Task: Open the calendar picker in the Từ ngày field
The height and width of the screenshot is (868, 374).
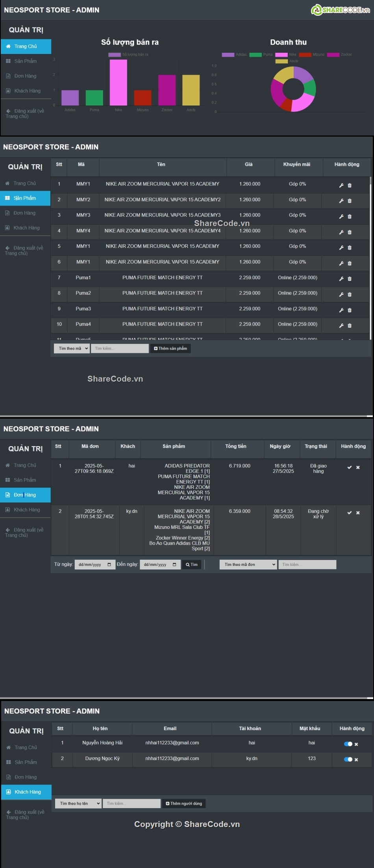Action: (x=109, y=565)
